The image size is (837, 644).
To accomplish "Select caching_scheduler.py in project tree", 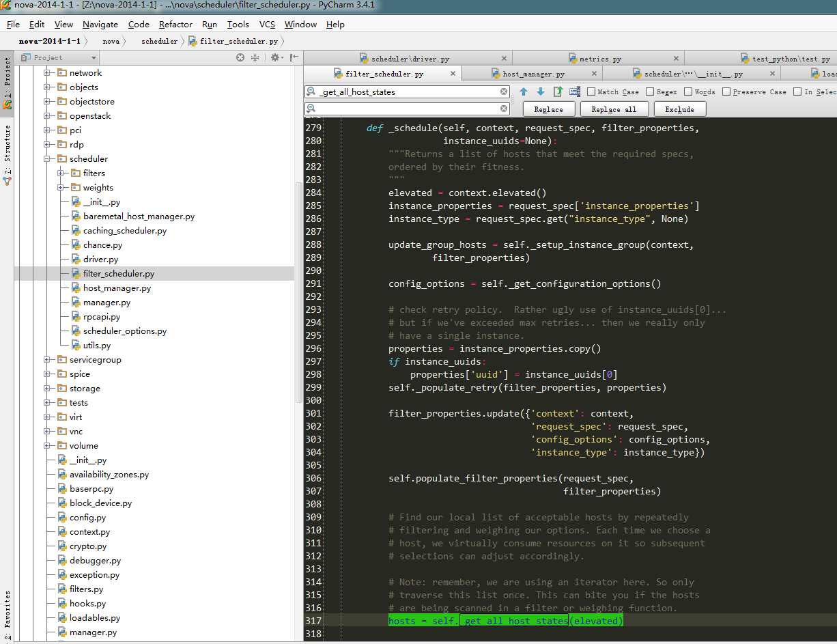I will 125,231.
